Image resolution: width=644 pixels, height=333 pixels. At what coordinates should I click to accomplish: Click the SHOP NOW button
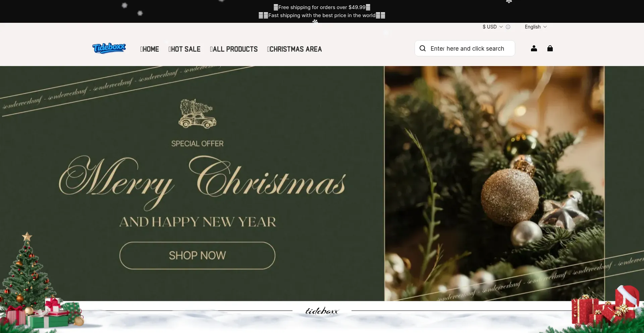click(197, 256)
